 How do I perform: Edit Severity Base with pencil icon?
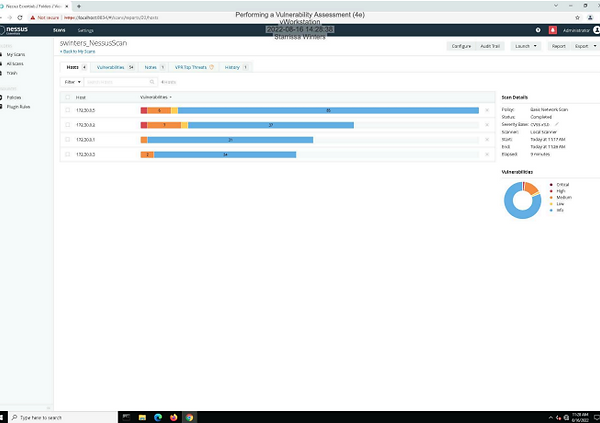click(557, 124)
